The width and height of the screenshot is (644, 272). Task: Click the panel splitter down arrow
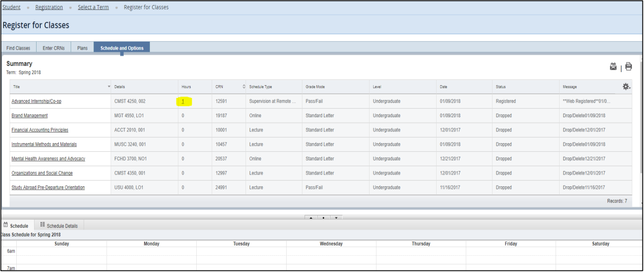click(x=336, y=218)
